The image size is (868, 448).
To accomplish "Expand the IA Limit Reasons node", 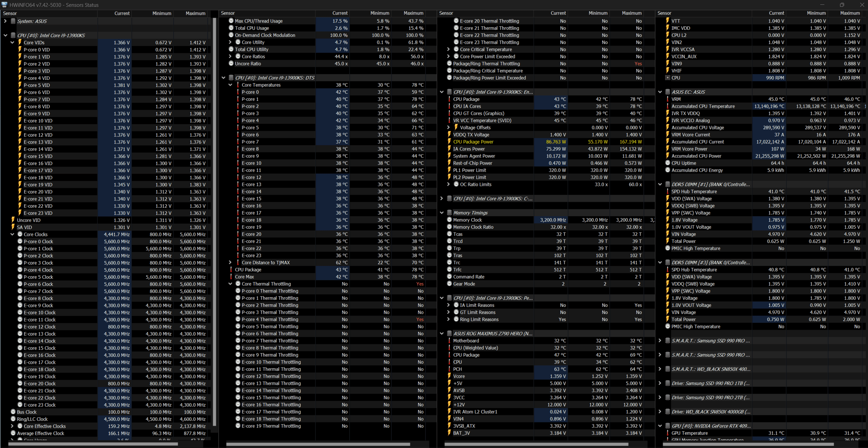I will click(448, 305).
